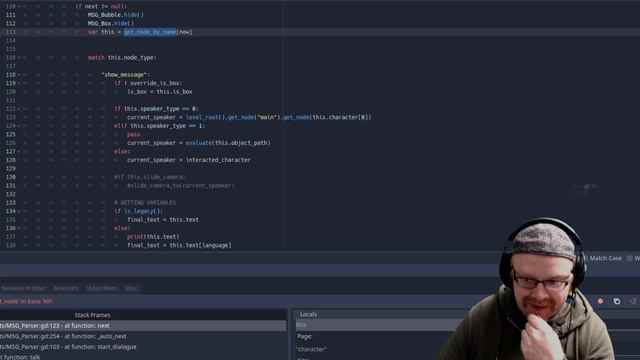Click the '# GETTING VARIABLES' comment on line 133
The height and width of the screenshot is (360, 640).
pos(145,203)
